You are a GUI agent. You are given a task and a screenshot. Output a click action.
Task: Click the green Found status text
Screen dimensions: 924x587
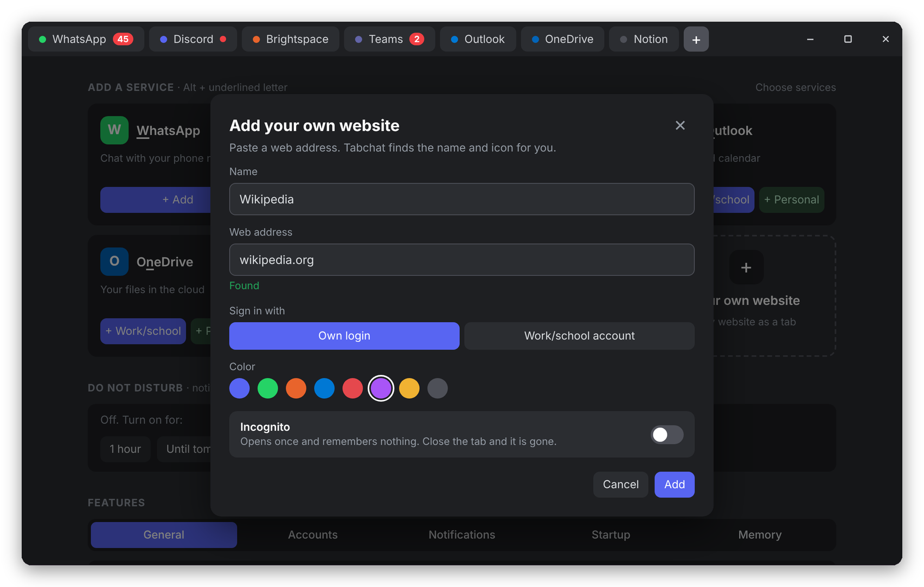point(244,285)
